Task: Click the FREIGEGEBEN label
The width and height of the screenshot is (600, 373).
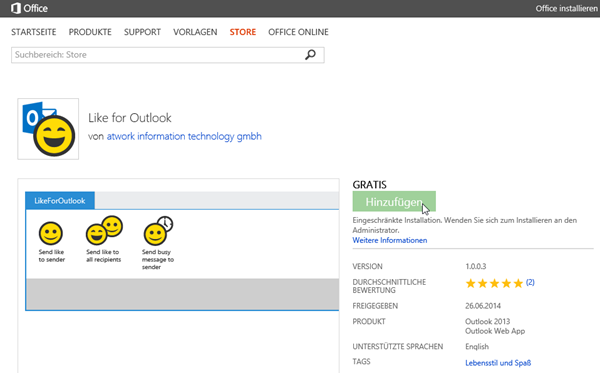Action: coord(375,306)
